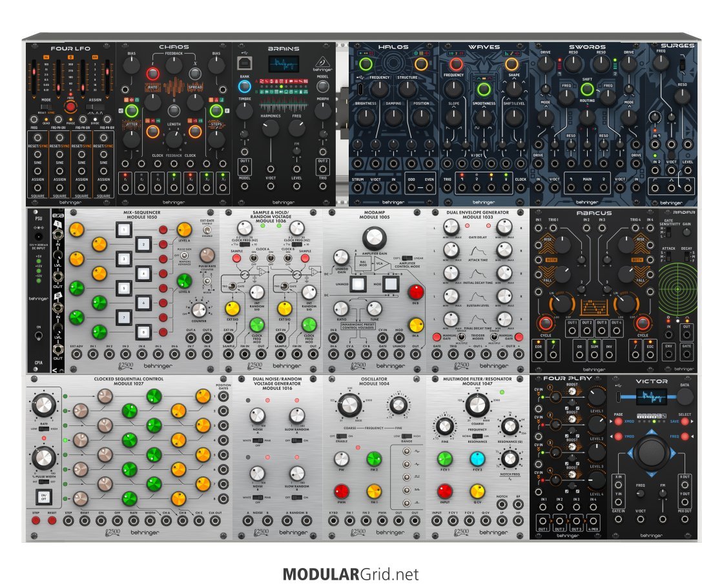
Task: Click the orange-ringed button on Halos
Action: (x=421, y=65)
